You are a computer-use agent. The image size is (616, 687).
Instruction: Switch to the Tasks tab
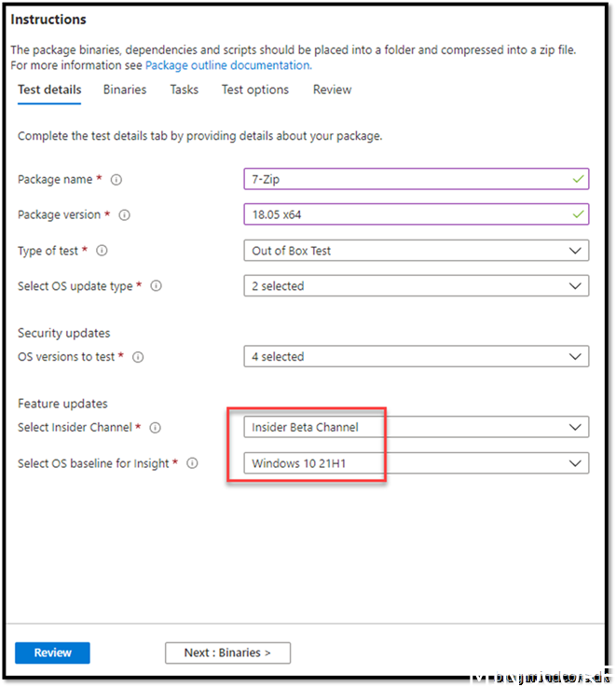point(184,89)
